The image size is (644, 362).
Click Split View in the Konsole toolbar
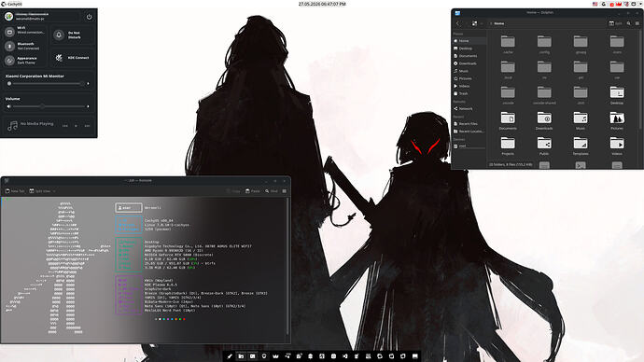[40, 191]
